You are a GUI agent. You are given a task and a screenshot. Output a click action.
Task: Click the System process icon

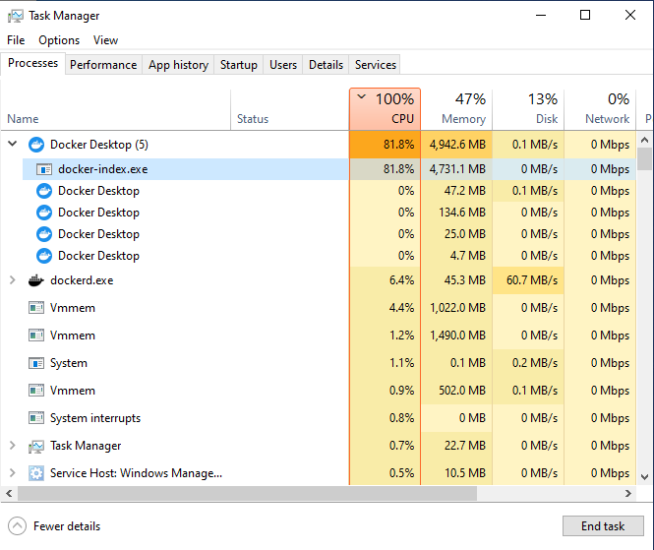(x=37, y=363)
